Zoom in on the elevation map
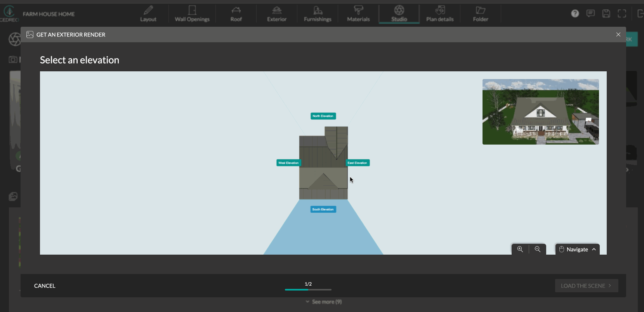 pos(520,249)
